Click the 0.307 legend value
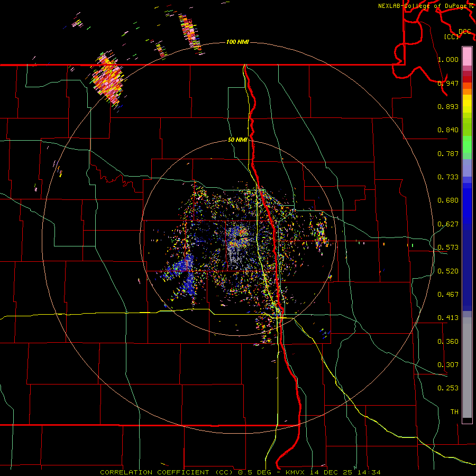 (448, 365)
